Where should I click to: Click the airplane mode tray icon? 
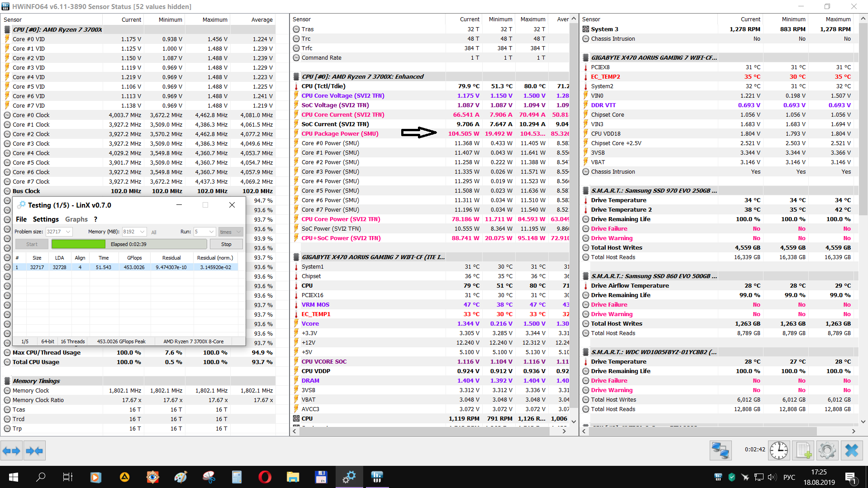745,477
